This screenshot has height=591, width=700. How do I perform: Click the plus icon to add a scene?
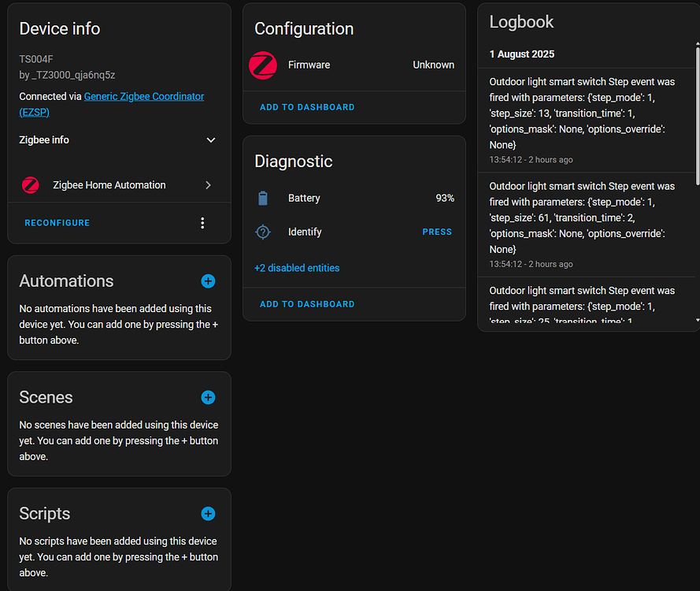click(x=208, y=397)
